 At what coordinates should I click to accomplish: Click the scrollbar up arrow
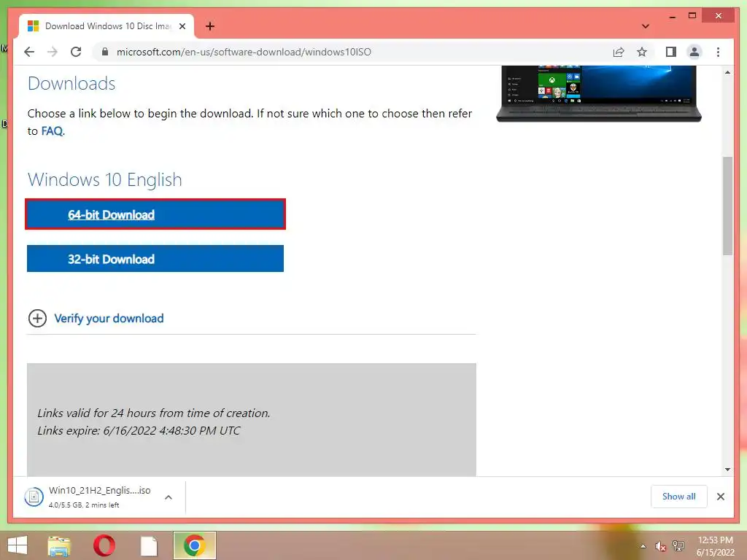(727, 72)
